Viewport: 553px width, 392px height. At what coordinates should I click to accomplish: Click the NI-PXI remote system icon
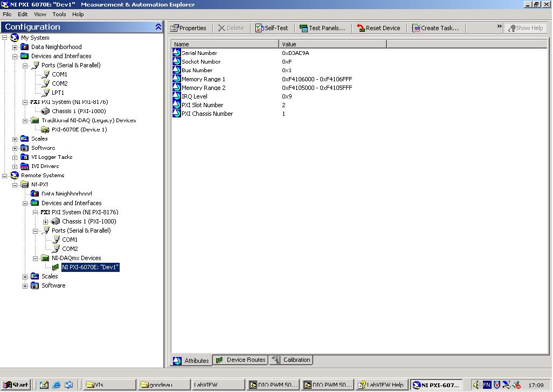pyautogui.click(x=24, y=185)
